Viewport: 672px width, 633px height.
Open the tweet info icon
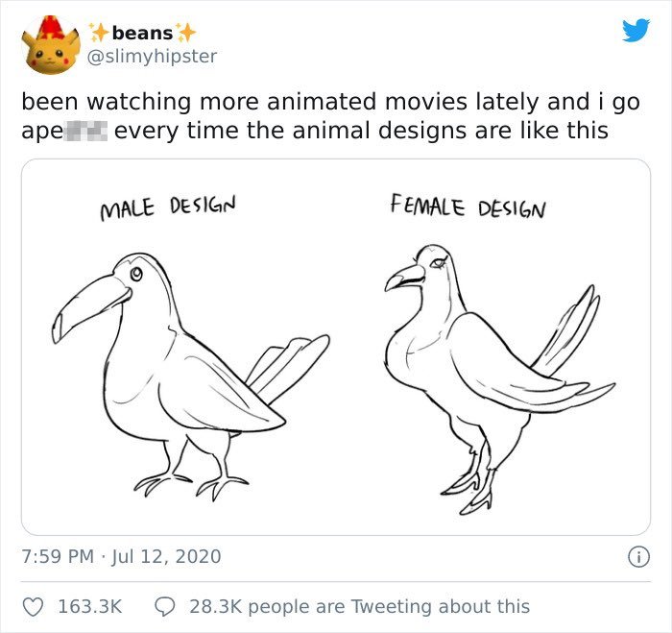pyautogui.click(x=635, y=556)
